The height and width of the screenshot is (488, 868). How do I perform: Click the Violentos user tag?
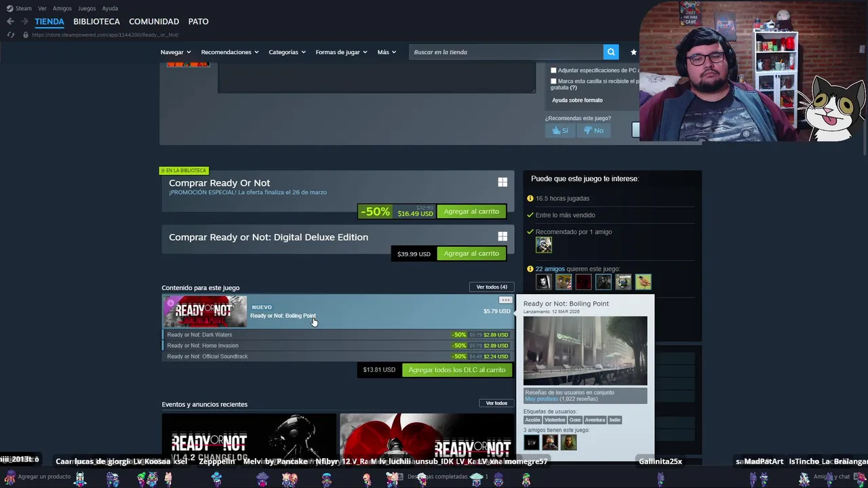tap(555, 420)
